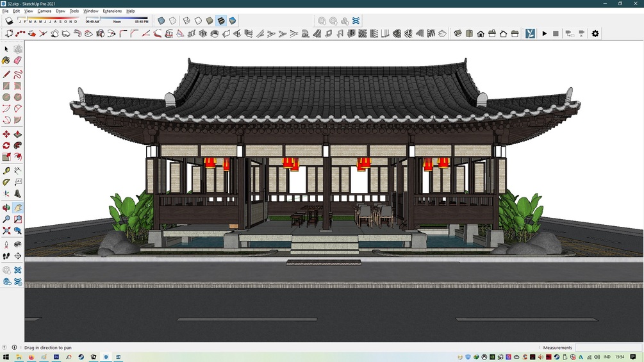Select the Text label tool
This screenshot has width=644, height=362.
(18, 182)
